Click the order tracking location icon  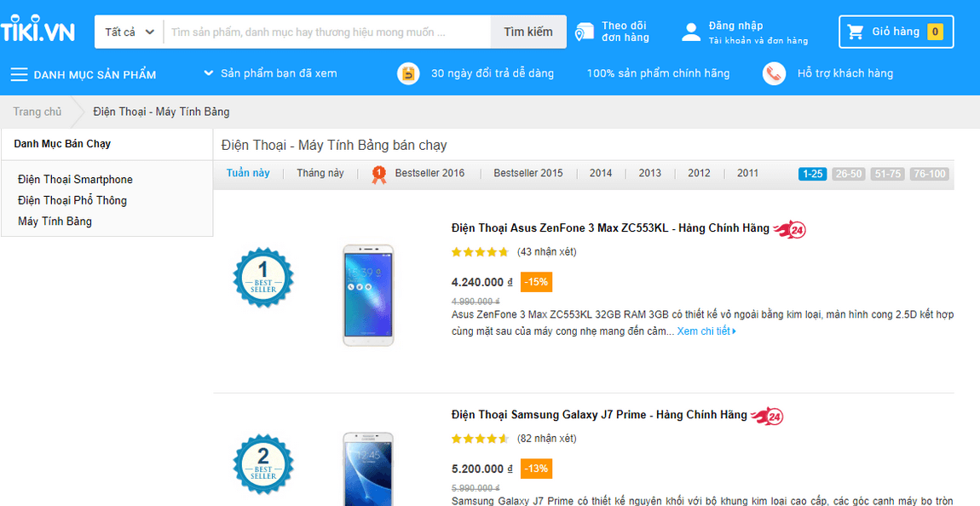coord(585,32)
